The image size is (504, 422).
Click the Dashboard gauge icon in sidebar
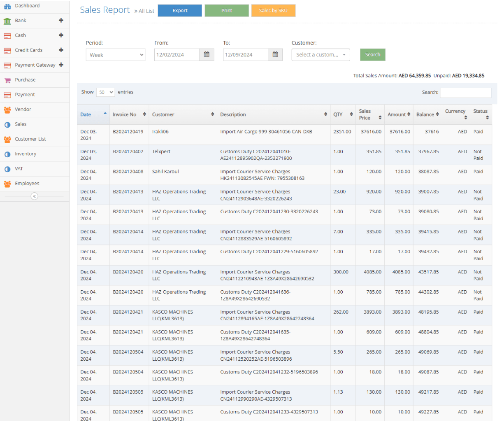coord(7,6)
